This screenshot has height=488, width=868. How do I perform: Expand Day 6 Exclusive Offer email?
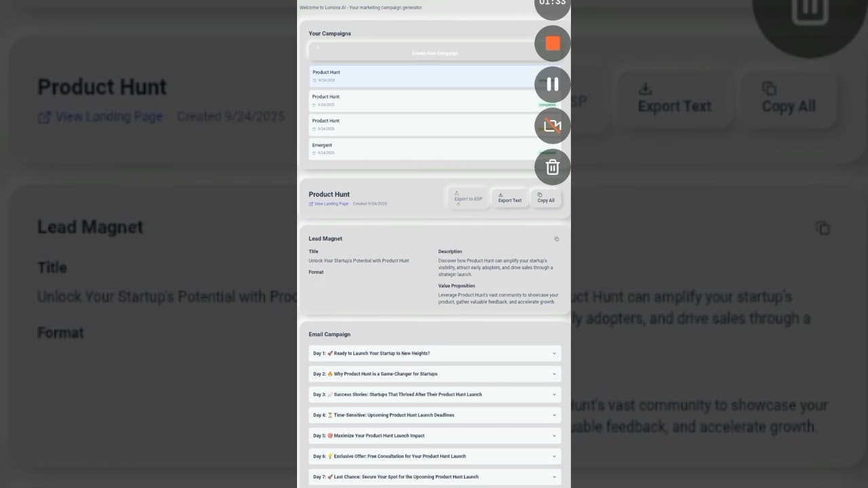[x=435, y=456]
